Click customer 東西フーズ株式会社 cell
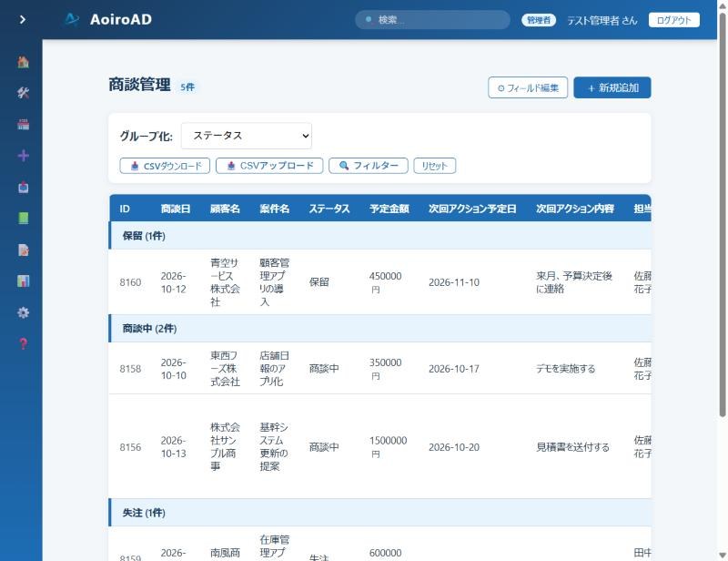 225,369
